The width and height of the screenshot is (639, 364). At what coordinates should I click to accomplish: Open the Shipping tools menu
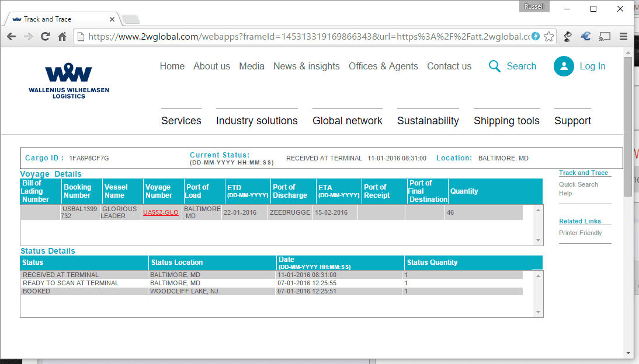pos(506,121)
